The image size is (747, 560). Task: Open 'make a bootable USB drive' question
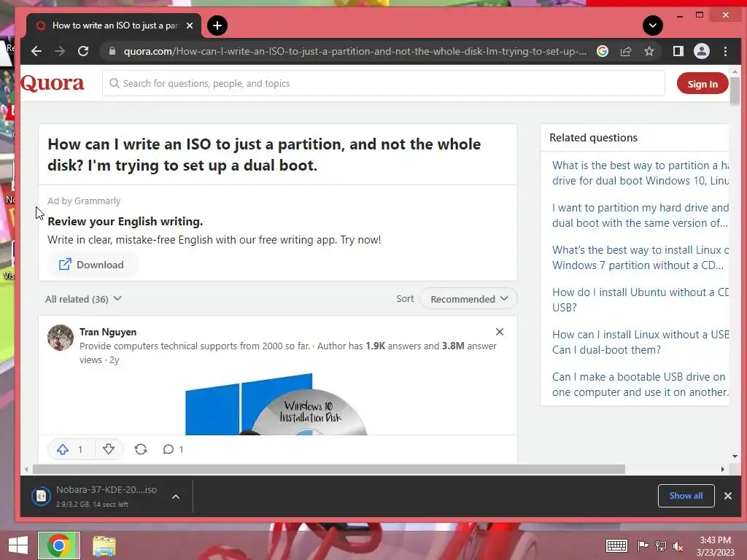[640, 384]
